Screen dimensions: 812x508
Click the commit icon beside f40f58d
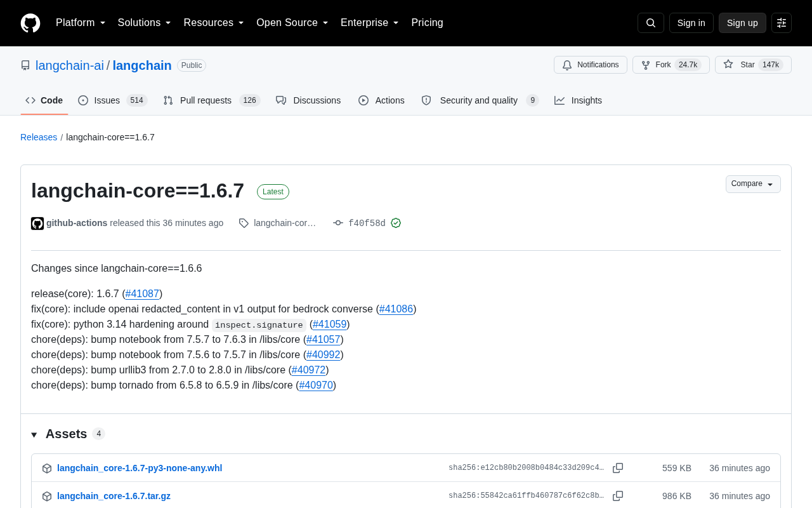tap(338, 223)
